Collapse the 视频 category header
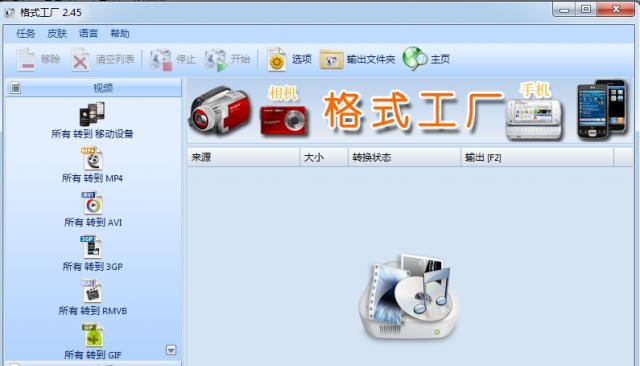Image resolution: width=640 pixels, height=366 pixels. click(93, 88)
